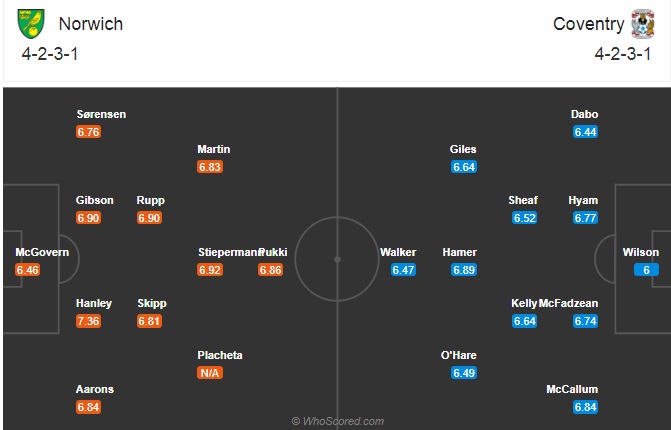This screenshot has height=430, width=671.
Task: Click the Coventry club crest icon
Action: coord(643,24)
